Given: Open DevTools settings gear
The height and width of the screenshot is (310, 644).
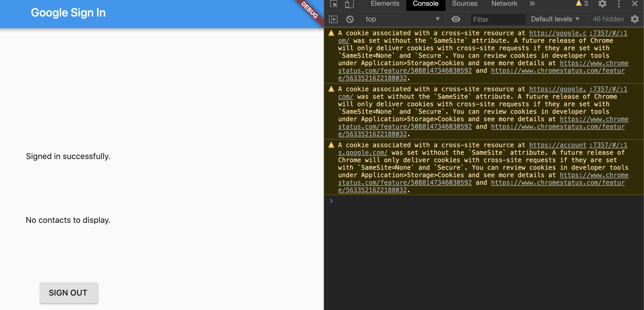Looking at the screenshot, I should click(603, 4).
